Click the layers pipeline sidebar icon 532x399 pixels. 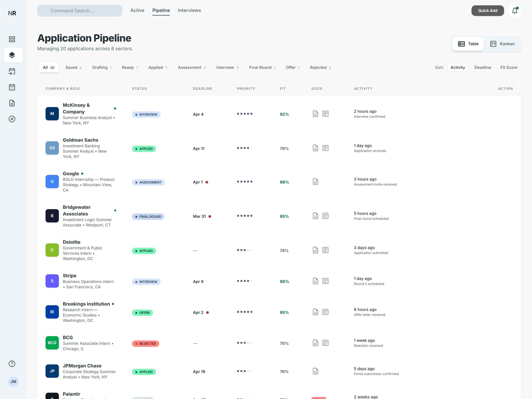click(x=12, y=55)
